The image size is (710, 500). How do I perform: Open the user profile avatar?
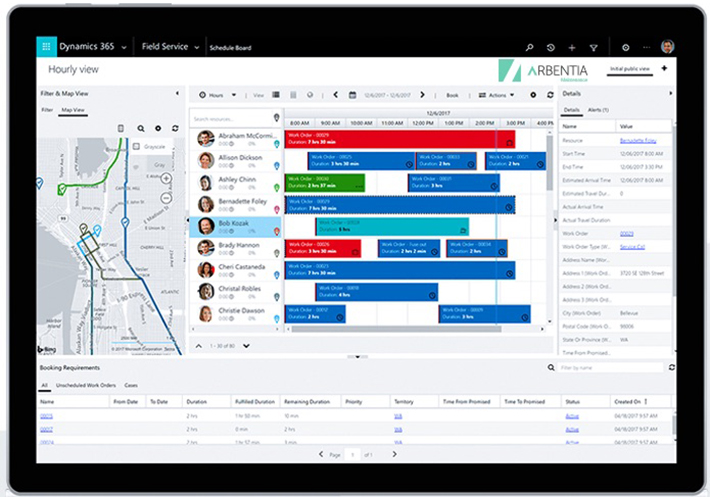(667, 46)
